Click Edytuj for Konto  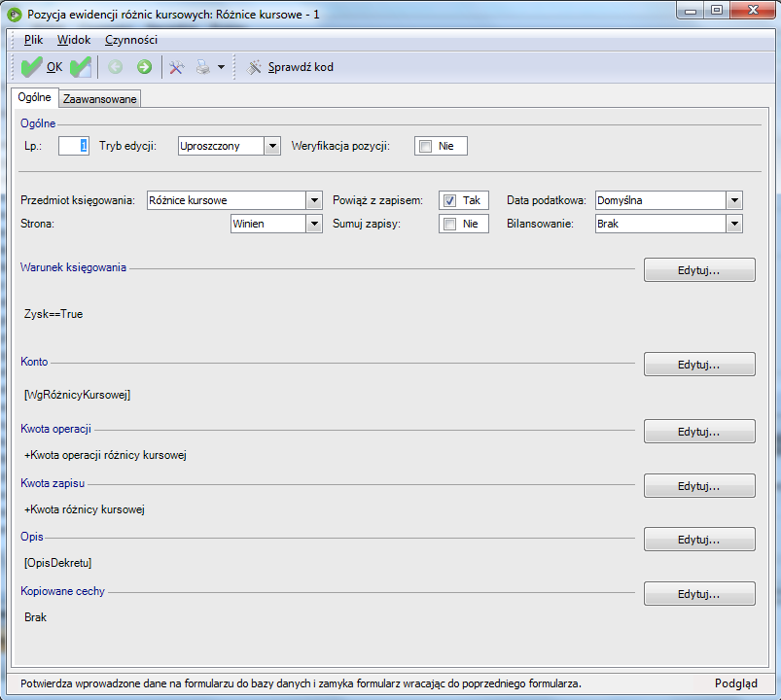699,365
